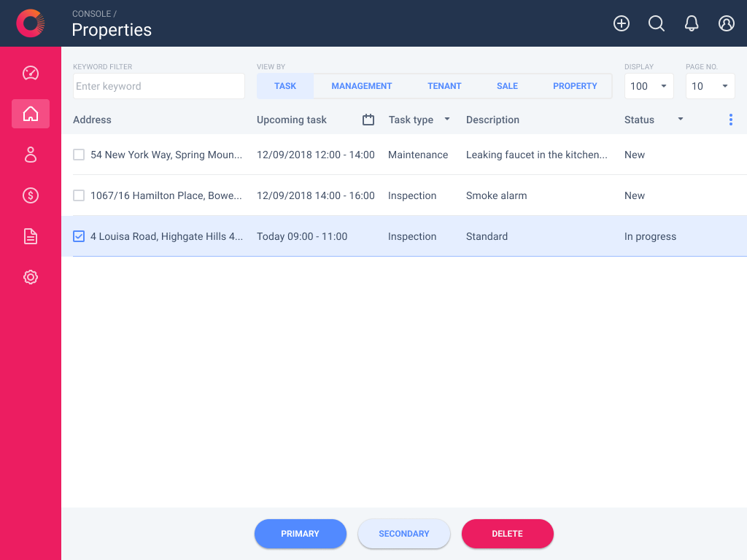
Task: Switch view to the TENANT tab
Action: tap(444, 86)
